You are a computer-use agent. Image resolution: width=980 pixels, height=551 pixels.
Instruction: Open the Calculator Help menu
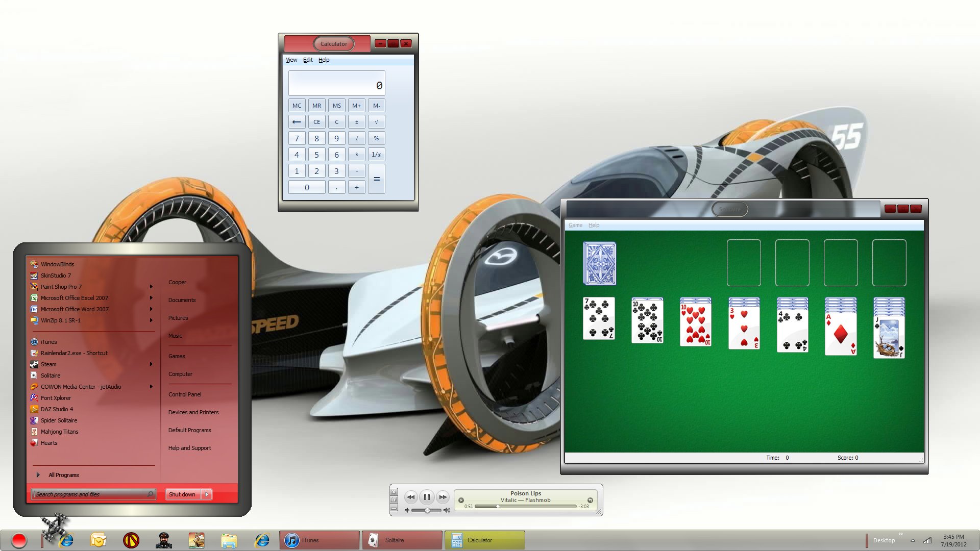324,60
